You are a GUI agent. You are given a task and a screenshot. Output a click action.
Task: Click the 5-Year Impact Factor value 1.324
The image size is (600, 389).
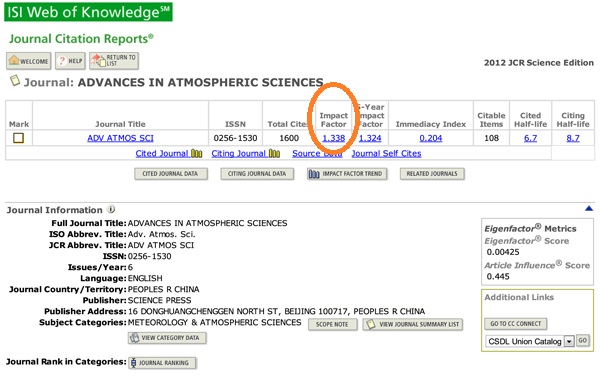tap(370, 138)
